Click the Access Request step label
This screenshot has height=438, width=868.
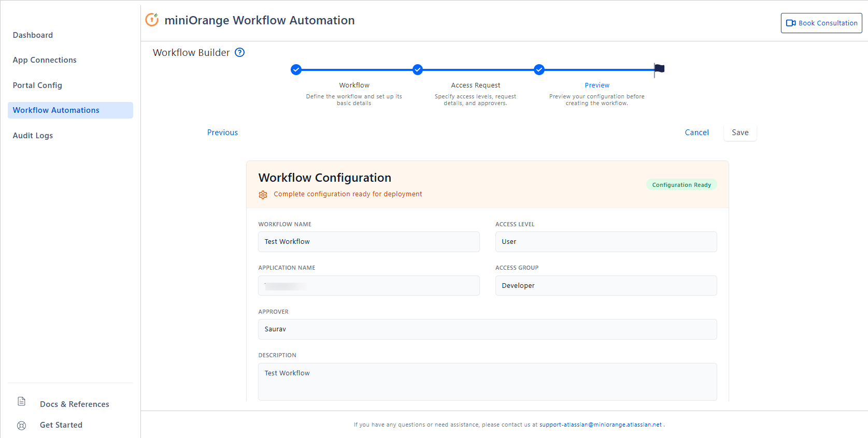pyautogui.click(x=476, y=85)
